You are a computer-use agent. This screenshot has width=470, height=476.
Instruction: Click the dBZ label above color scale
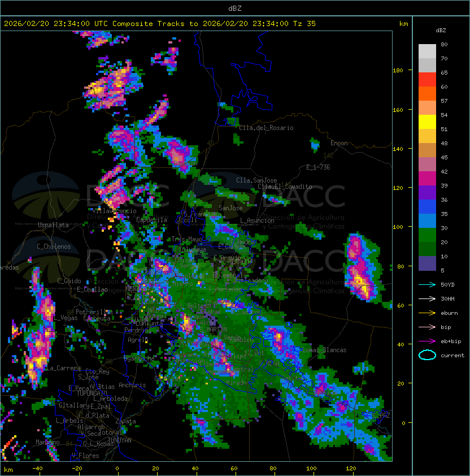coord(441,31)
